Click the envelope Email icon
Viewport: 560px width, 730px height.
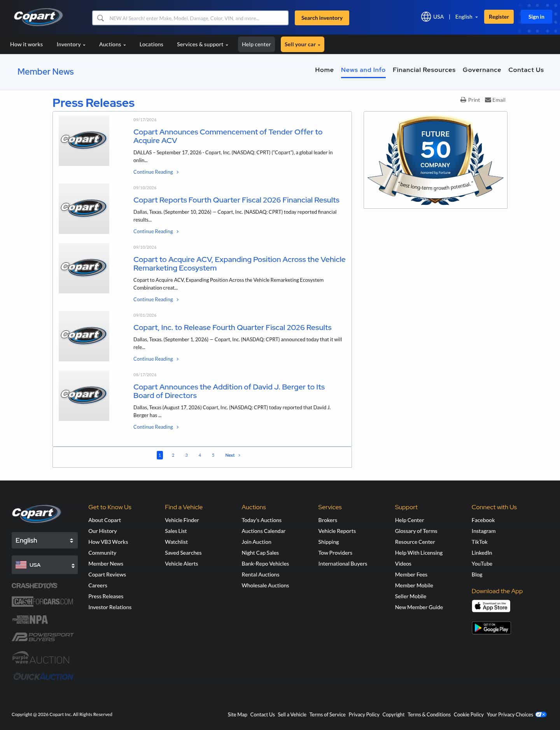(488, 100)
